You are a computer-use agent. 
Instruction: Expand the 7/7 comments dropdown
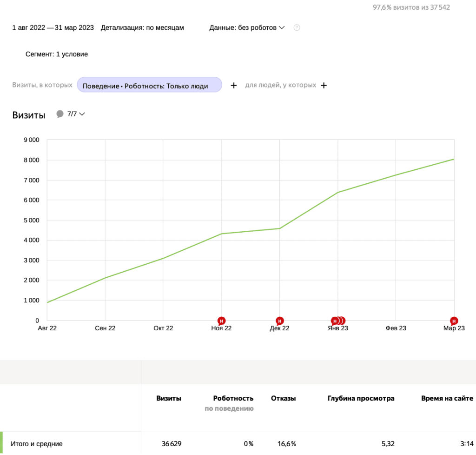click(x=75, y=113)
